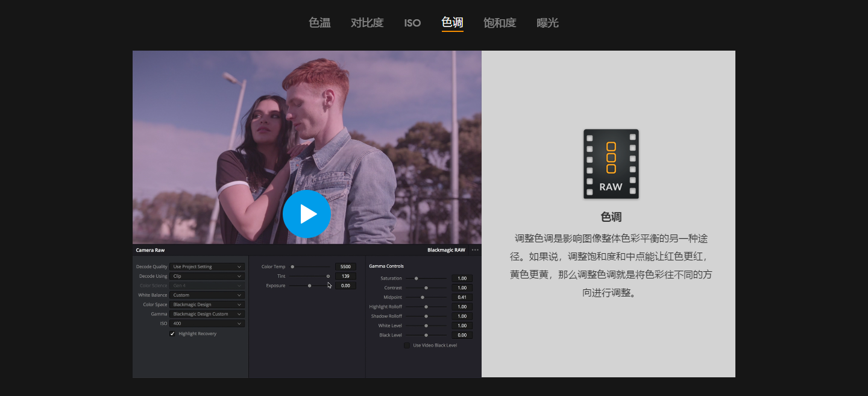This screenshot has width=868, height=396.
Task: Click the Tint slider handle
Action: tap(328, 276)
